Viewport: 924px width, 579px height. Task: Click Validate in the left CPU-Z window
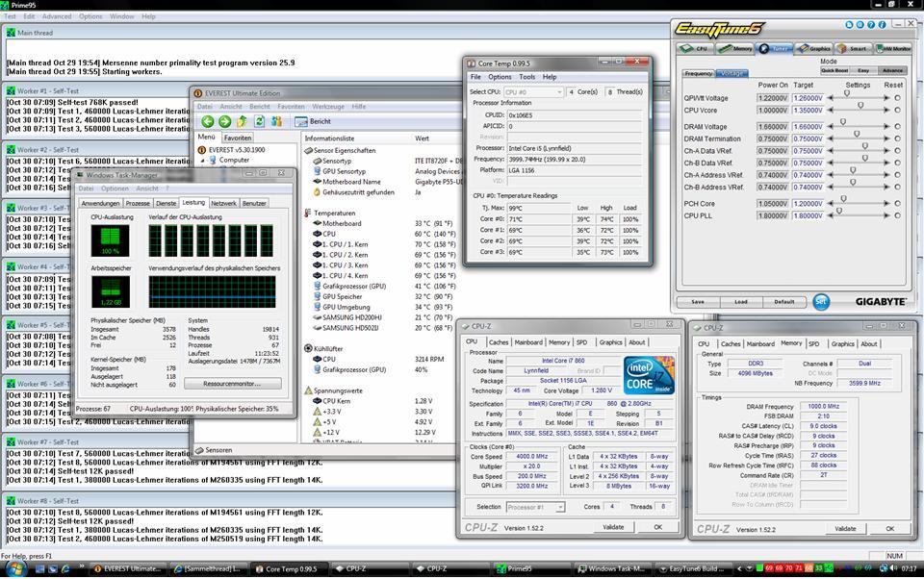click(x=613, y=527)
